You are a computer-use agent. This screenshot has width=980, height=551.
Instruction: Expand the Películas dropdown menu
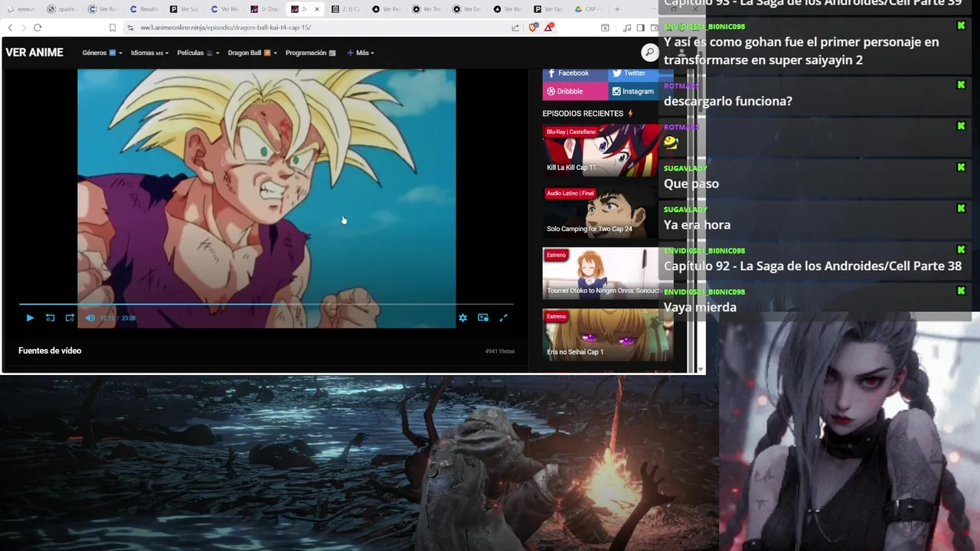pyautogui.click(x=198, y=53)
